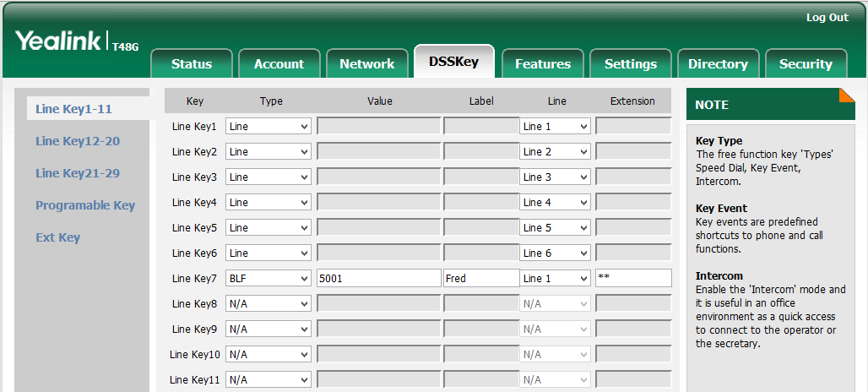The image size is (868, 392).
Task: Open the Directory tab
Action: 718,63
